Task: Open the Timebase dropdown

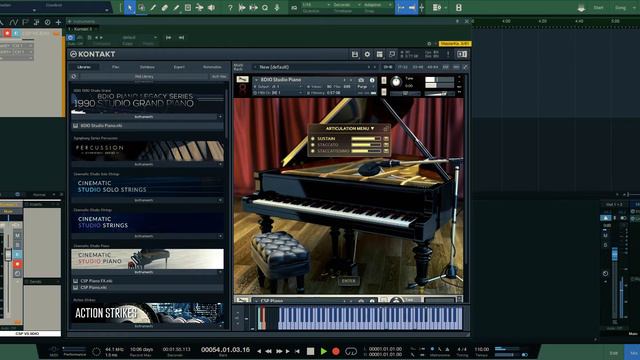Action: (x=347, y=5)
